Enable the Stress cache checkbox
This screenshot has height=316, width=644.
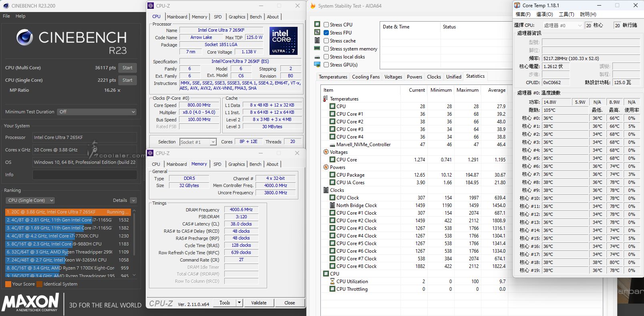coord(326,40)
